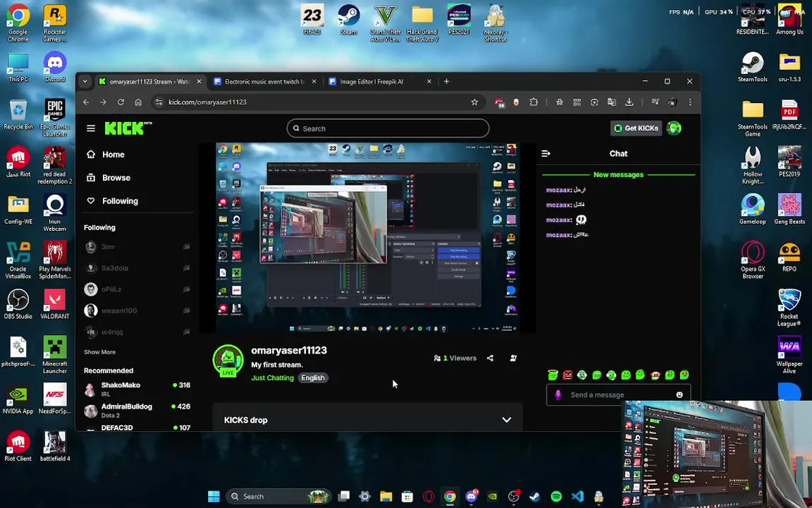Open Chrome tab search dropdown
The width and height of the screenshot is (812, 508).
(x=85, y=81)
